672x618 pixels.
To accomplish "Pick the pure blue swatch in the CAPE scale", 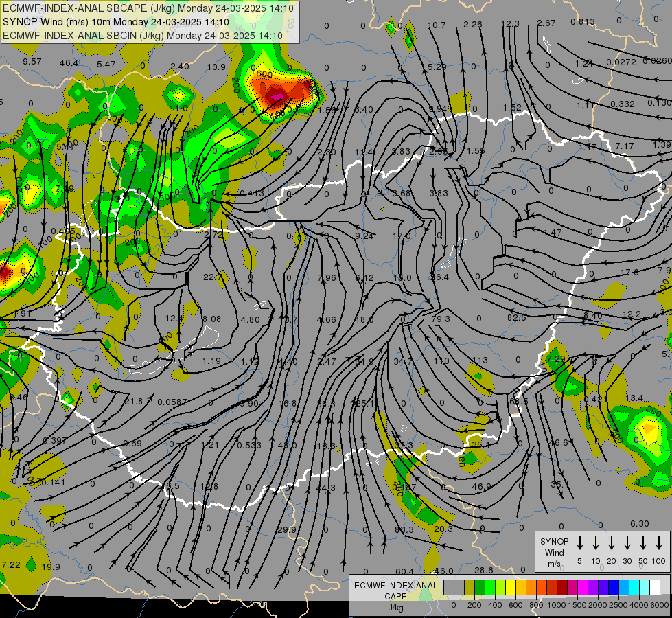I will click(613, 587).
